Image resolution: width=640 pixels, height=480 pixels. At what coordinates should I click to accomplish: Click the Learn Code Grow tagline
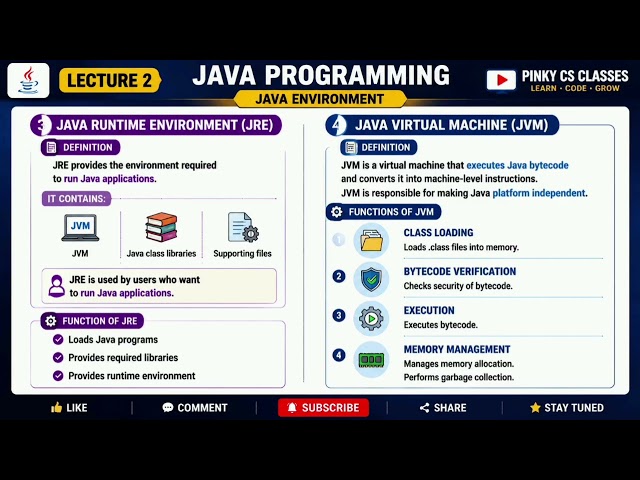[575, 88]
